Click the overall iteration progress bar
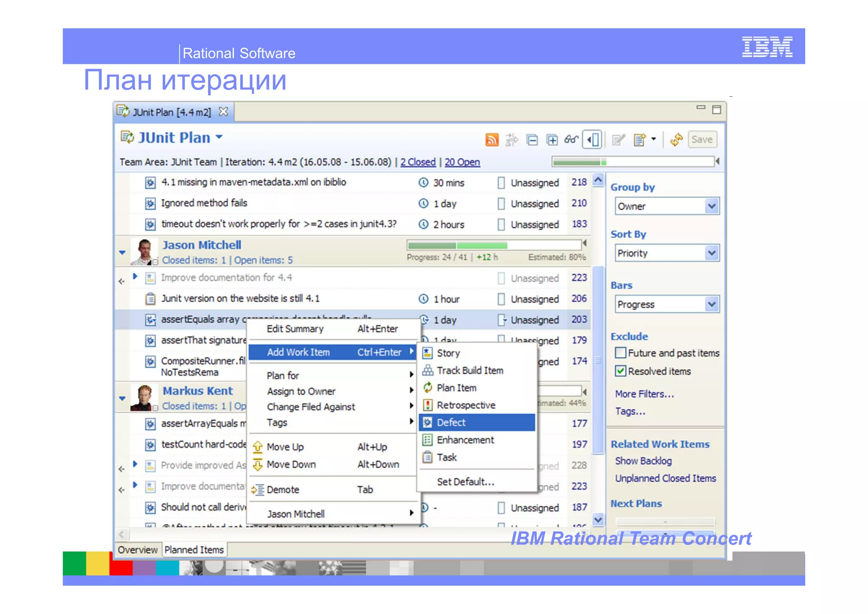Image resolution: width=868 pixels, height=614 pixels. (x=633, y=162)
